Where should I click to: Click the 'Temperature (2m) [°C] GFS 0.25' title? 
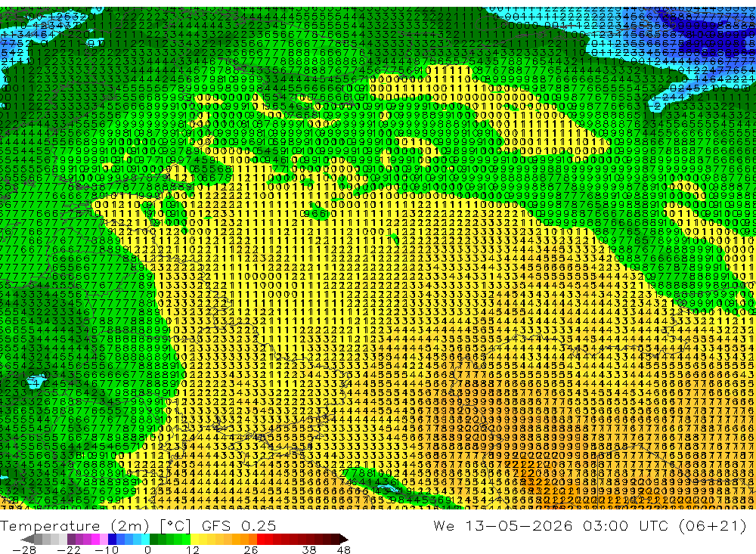point(138,525)
